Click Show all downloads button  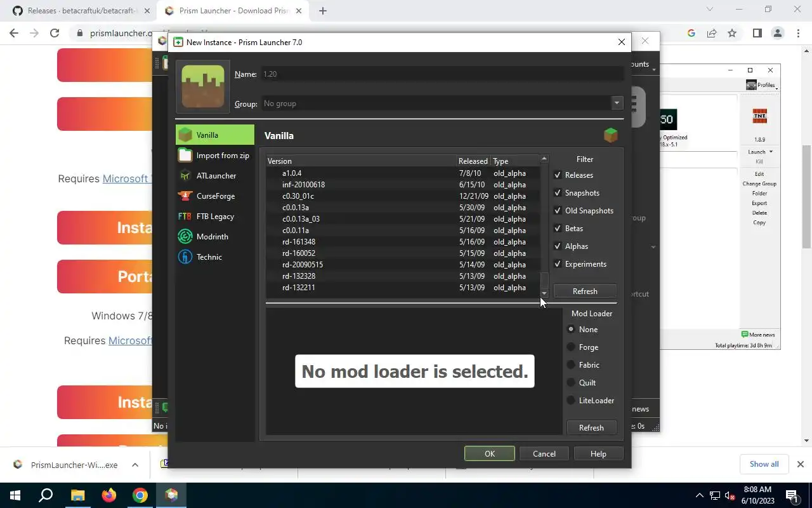[x=764, y=464]
